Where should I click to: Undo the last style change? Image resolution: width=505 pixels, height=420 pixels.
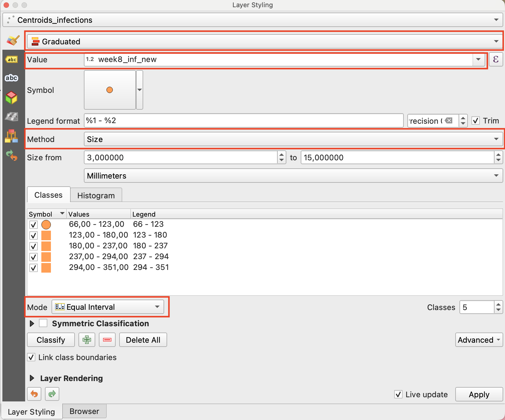coord(34,394)
